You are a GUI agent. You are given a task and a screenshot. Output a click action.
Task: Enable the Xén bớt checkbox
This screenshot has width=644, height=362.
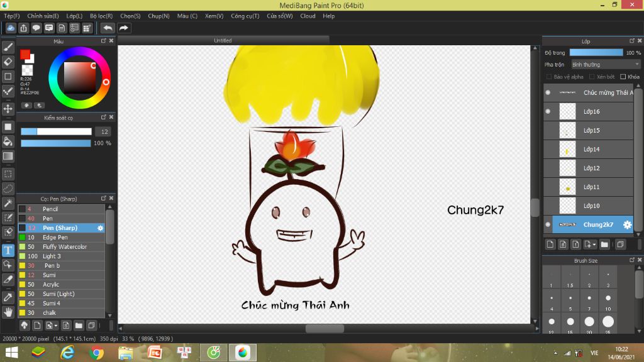pos(592,77)
